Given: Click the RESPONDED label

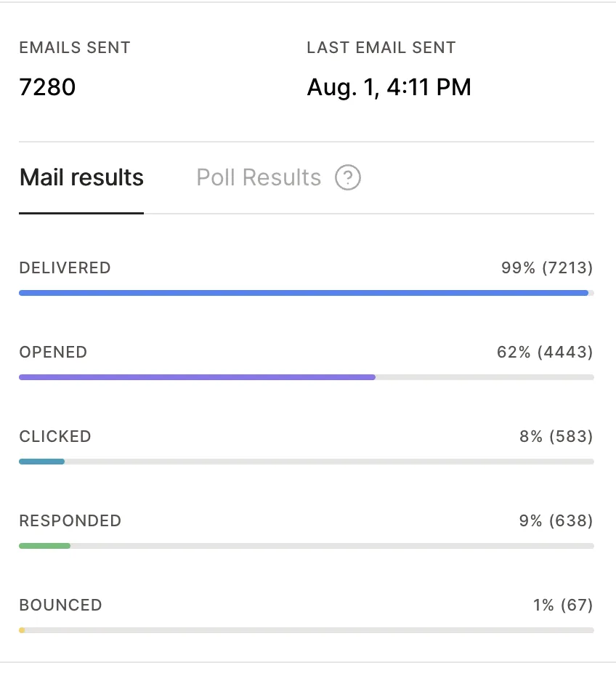Looking at the screenshot, I should 70,520.
